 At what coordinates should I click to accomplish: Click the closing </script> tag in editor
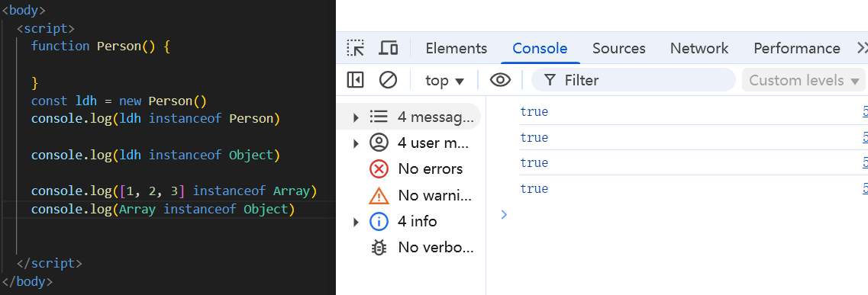coord(50,264)
